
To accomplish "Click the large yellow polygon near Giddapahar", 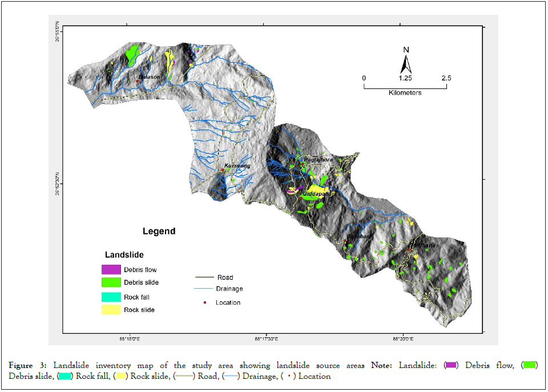I will [x=317, y=190].
